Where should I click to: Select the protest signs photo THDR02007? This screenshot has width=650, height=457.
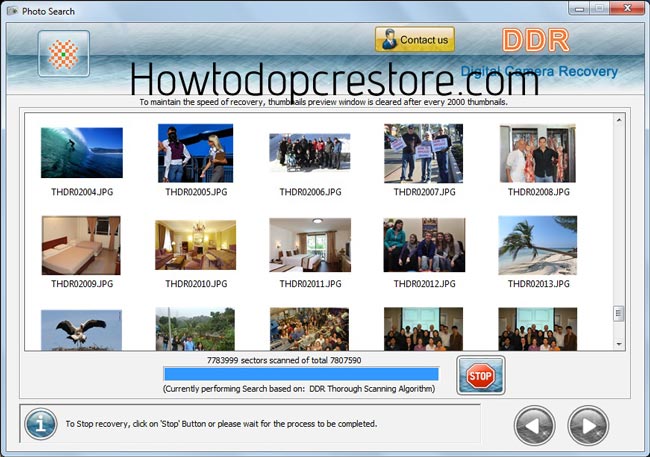(x=423, y=153)
